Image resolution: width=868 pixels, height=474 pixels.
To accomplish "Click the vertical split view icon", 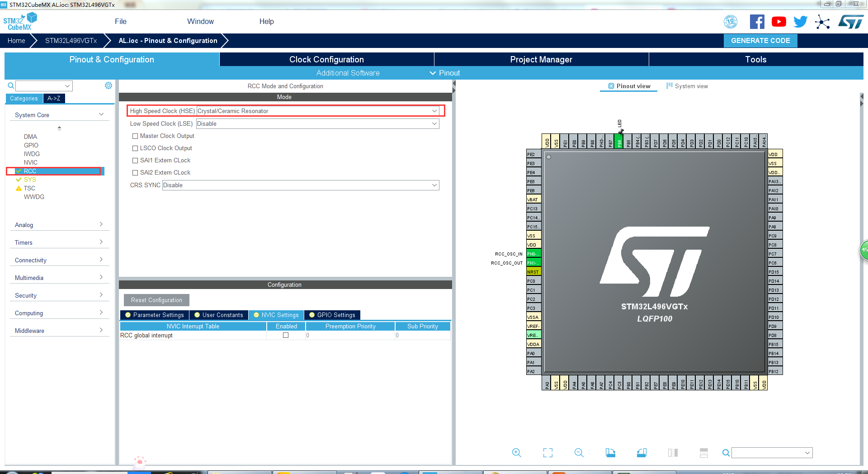I will [673, 453].
